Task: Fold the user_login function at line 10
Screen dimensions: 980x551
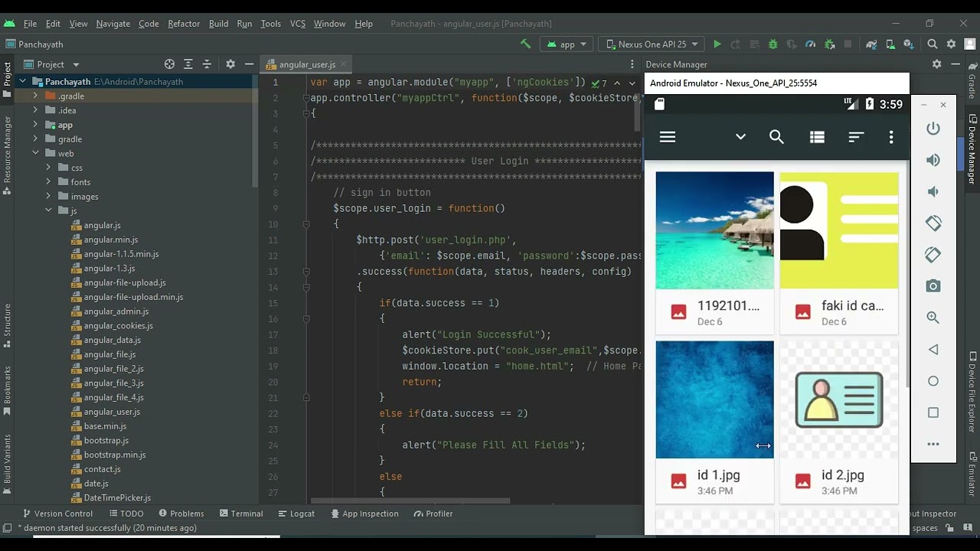Action: pyautogui.click(x=305, y=224)
